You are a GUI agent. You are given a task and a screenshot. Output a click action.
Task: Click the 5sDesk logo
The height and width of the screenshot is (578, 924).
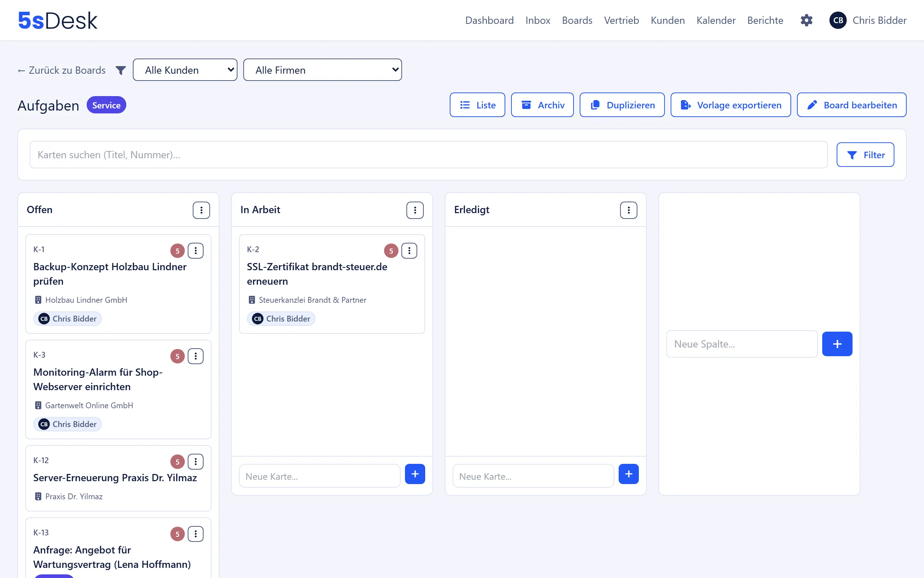(x=58, y=20)
